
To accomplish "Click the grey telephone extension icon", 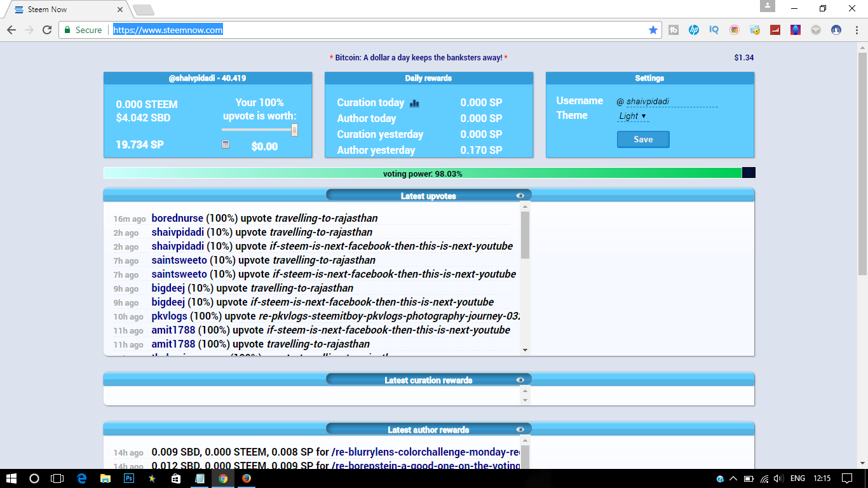I will [x=816, y=30].
